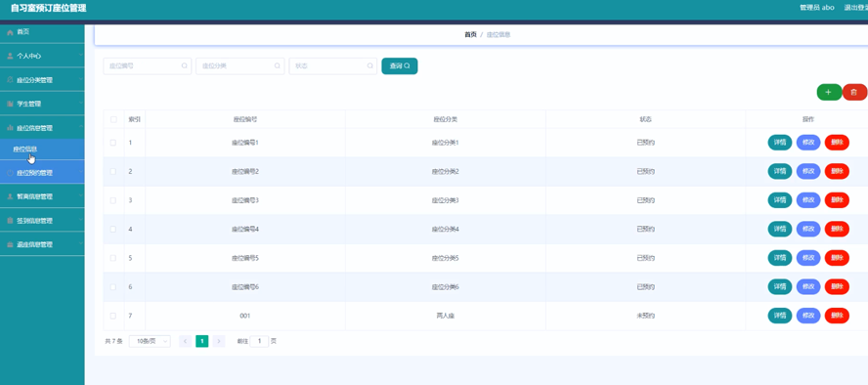Expand the 签到信息管理 sidebar menu

[42, 221]
